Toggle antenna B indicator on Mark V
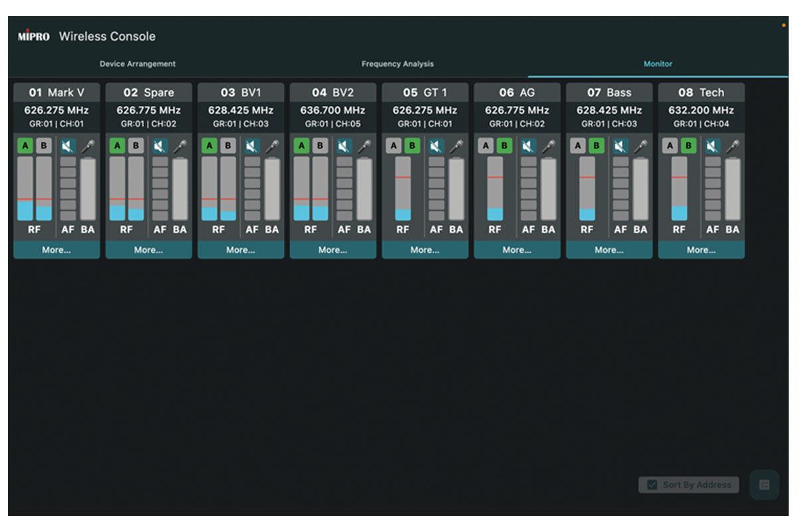The height and width of the screenshot is (532, 798). coord(44,146)
